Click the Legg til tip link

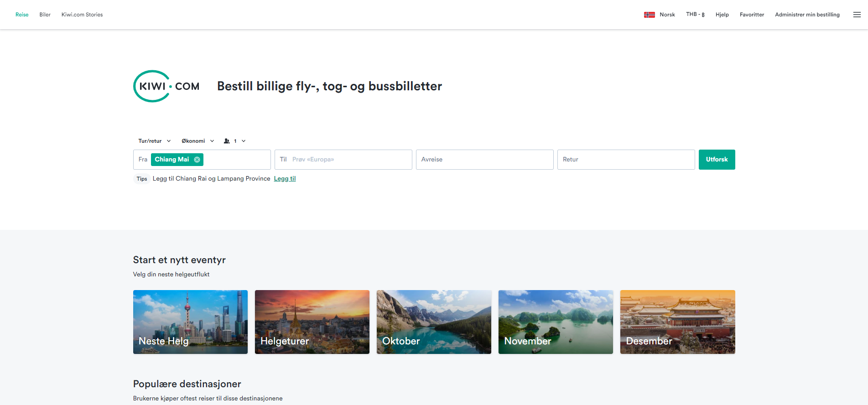[285, 179]
